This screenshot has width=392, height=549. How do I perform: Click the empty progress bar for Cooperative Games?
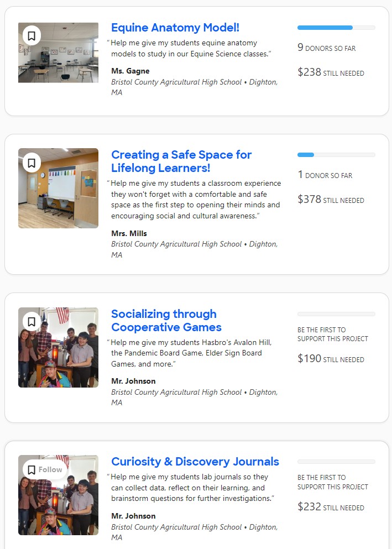click(x=336, y=314)
